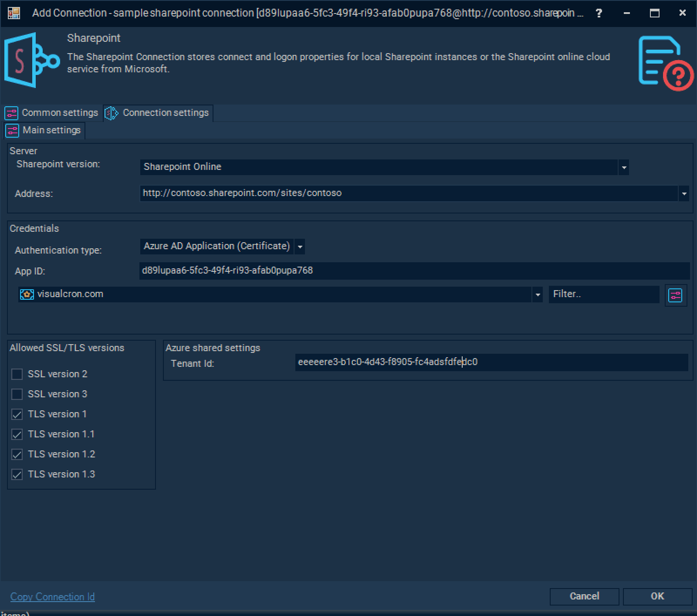Click the Common settings tab icon
The height and width of the screenshot is (616, 697).
[11, 113]
